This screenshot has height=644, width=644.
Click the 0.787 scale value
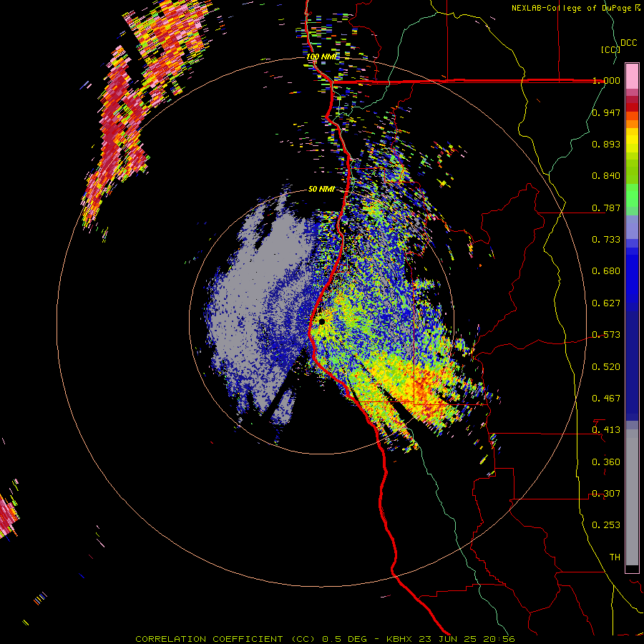click(x=606, y=208)
